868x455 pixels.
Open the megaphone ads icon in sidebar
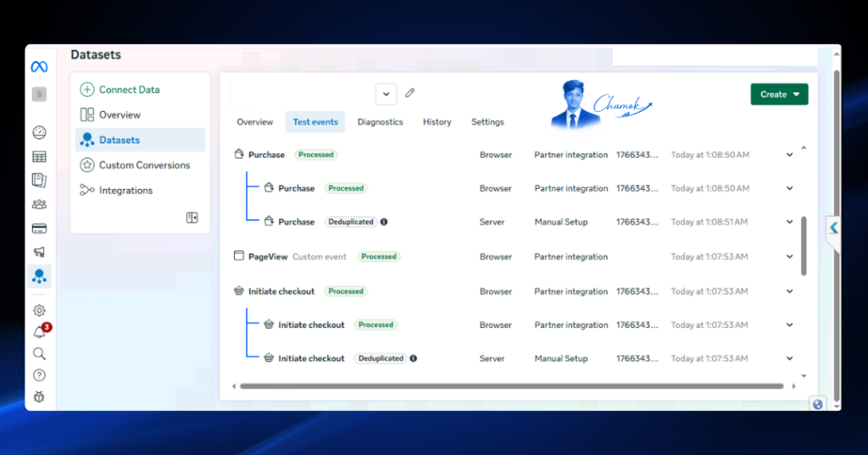coord(39,252)
